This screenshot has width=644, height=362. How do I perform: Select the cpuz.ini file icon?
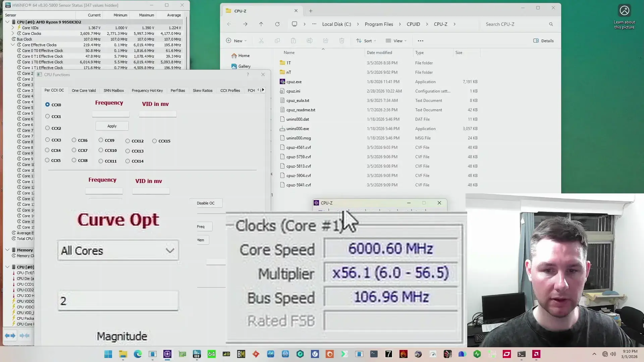(x=282, y=91)
